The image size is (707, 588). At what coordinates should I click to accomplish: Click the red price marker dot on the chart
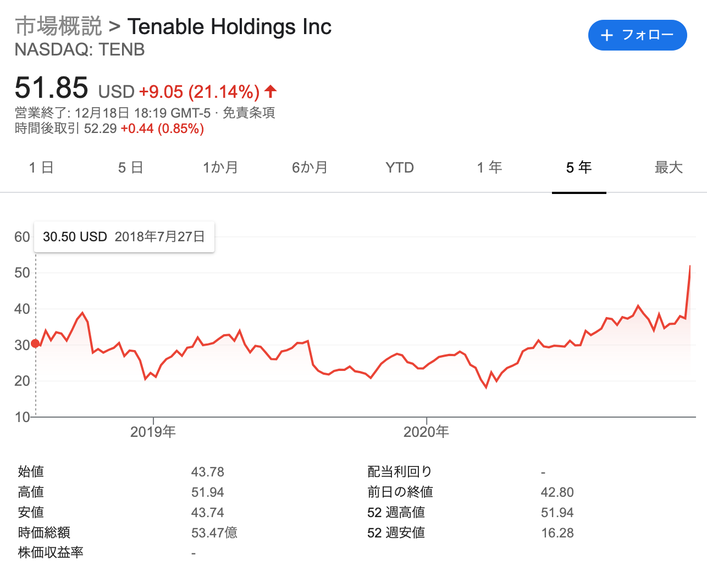35,343
